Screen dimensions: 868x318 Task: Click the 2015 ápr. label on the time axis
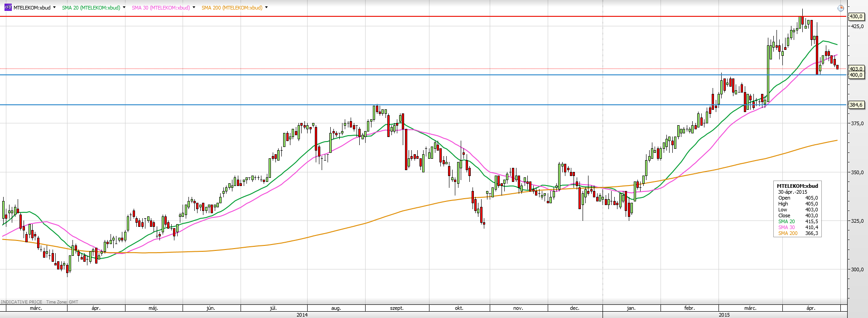click(811, 308)
